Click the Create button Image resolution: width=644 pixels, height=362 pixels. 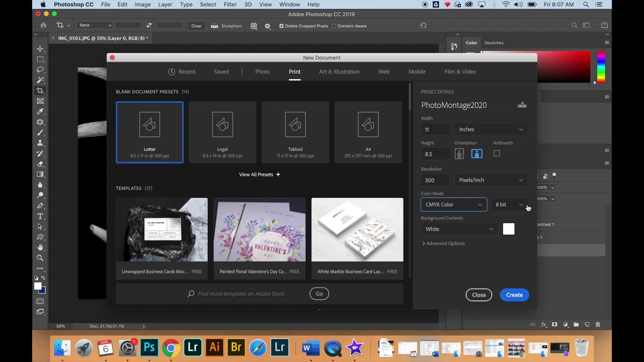[514, 295]
